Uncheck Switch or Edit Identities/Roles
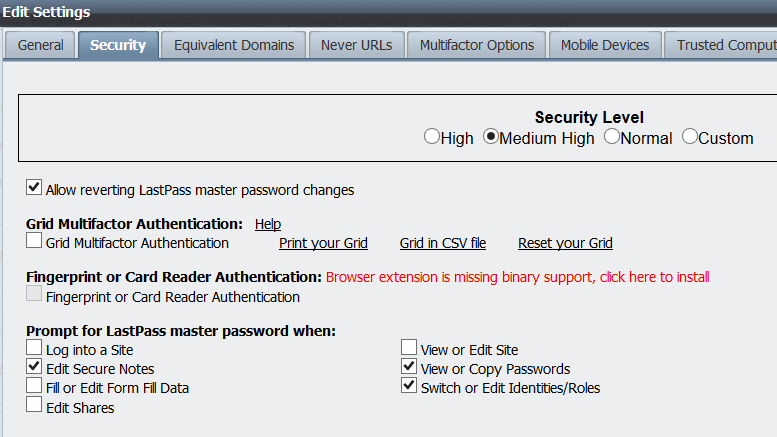This screenshot has width=777, height=437. (x=409, y=385)
